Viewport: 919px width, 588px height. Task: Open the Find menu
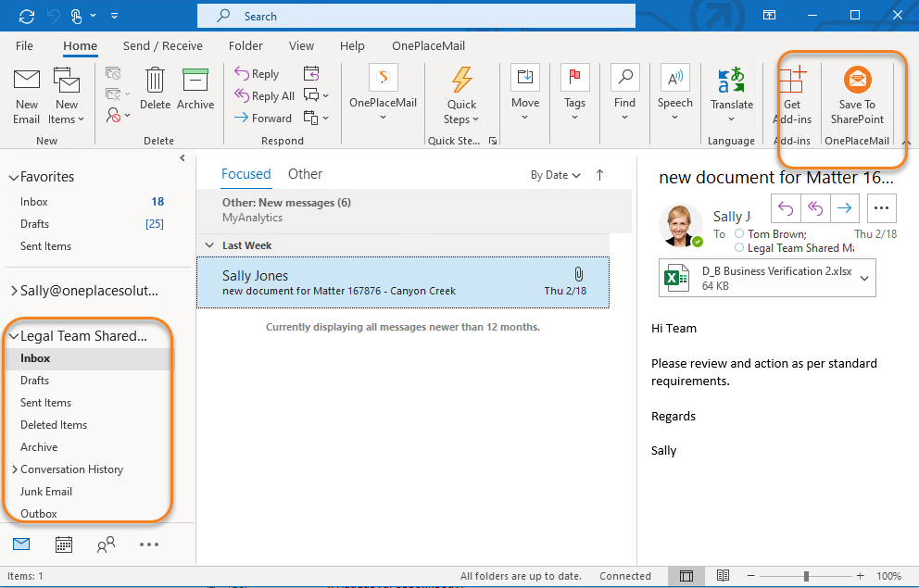pyautogui.click(x=624, y=93)
